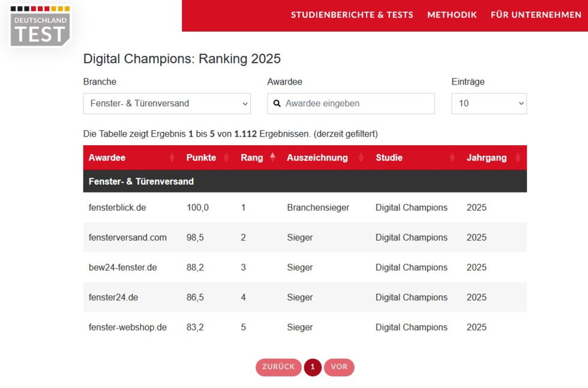Select page 1 in the pagination
The height and width of the screenshot is (388, 588).
point(313,367)
